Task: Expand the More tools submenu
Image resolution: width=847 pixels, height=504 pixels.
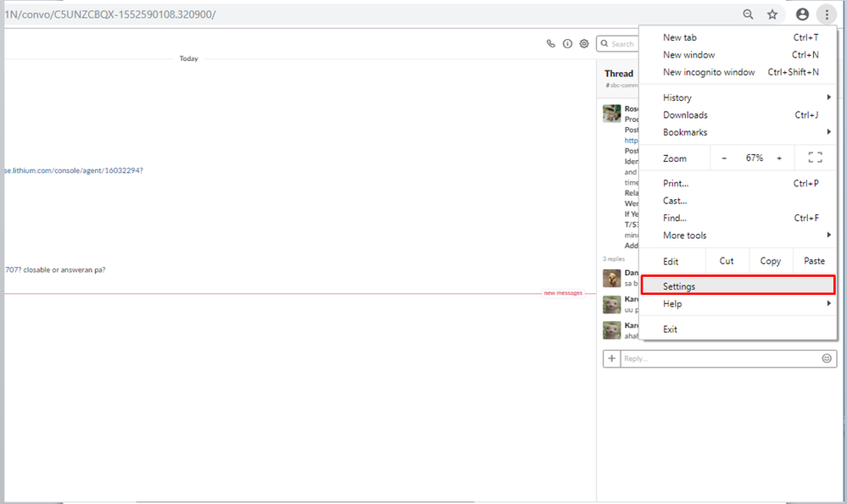Action: tap(738, 235)
